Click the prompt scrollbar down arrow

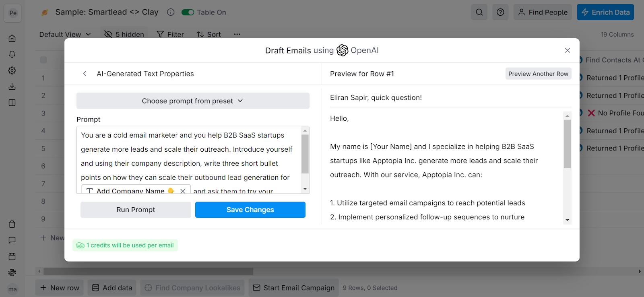(305, 189)
